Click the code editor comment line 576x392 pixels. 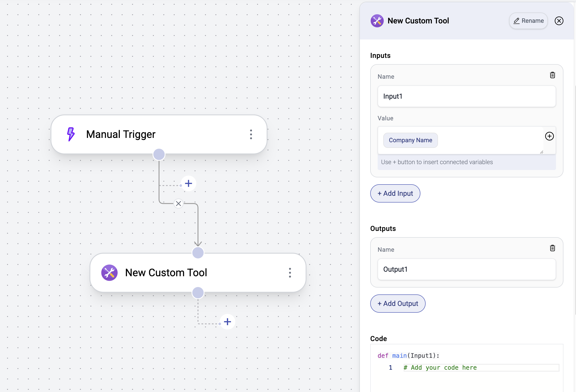click(440, 367)
